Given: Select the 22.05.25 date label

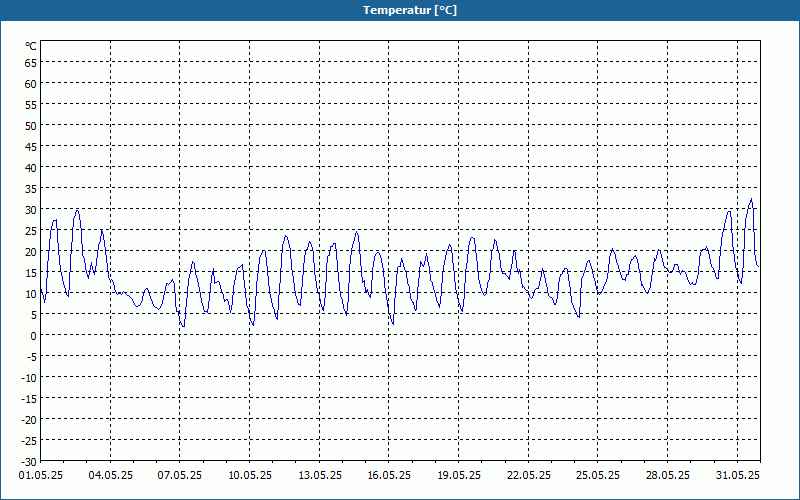Looking at the screenshot, I should pyautogui.click(x=529, y=475).
